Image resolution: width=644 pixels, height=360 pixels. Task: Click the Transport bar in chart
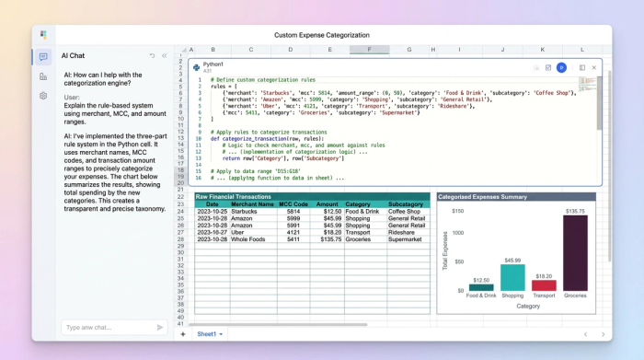click(x=544, y=285)
